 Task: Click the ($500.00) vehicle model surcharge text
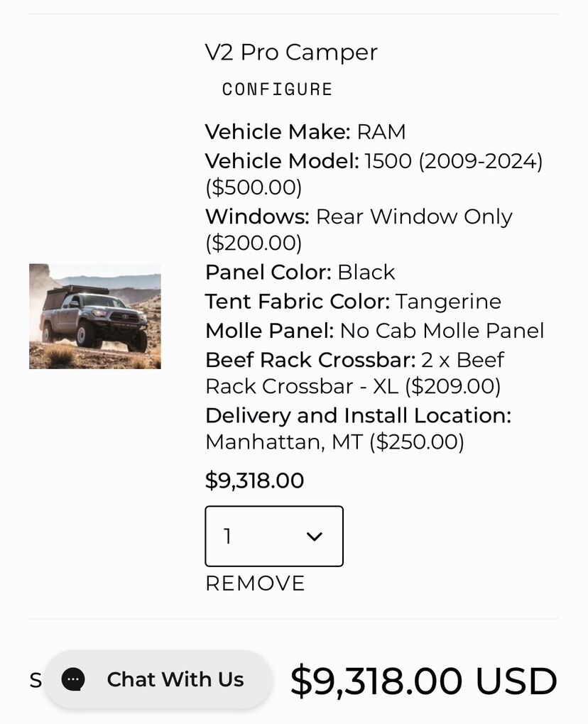coord(254,188)
